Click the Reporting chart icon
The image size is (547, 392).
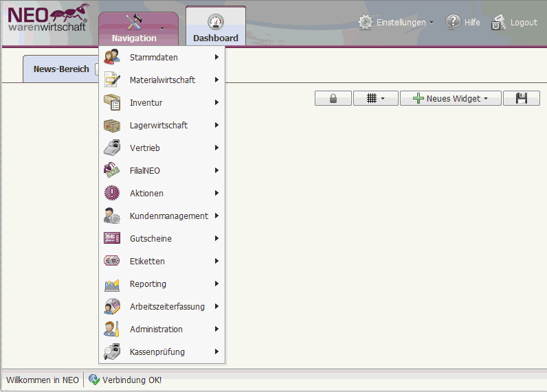click(x=112, y=285)
